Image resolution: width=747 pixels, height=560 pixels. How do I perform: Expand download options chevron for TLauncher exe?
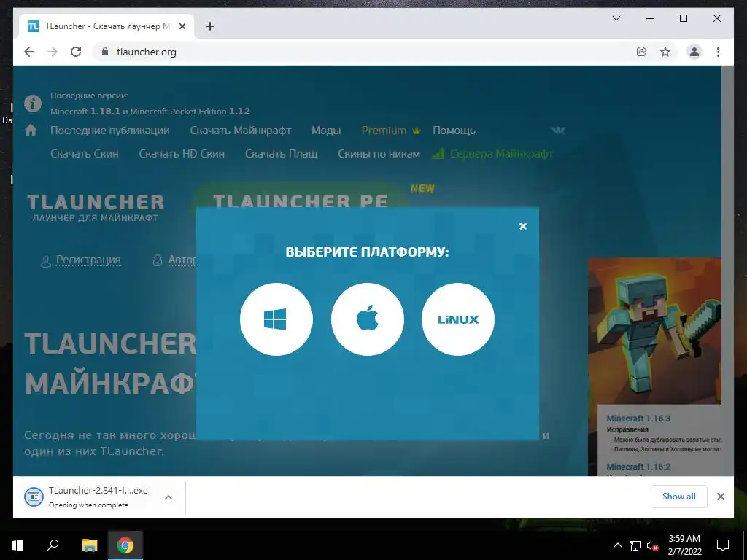[169, 497]
